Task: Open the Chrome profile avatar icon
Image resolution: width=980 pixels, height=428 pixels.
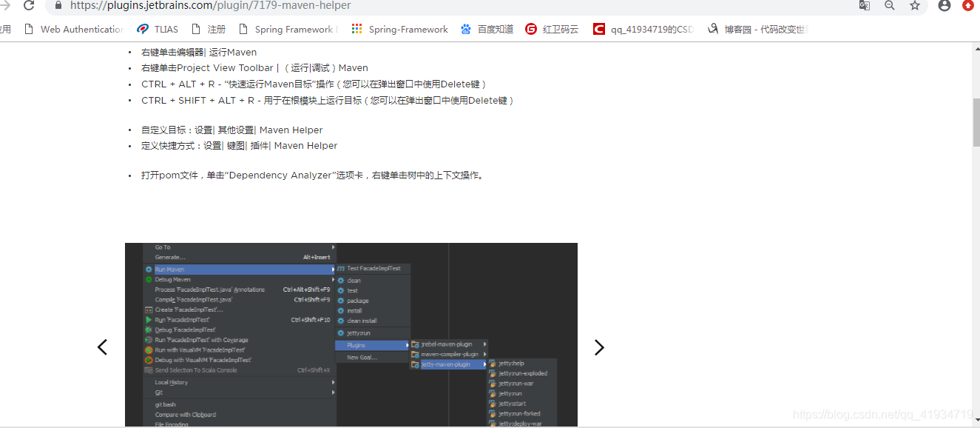Action: point(944,5)
